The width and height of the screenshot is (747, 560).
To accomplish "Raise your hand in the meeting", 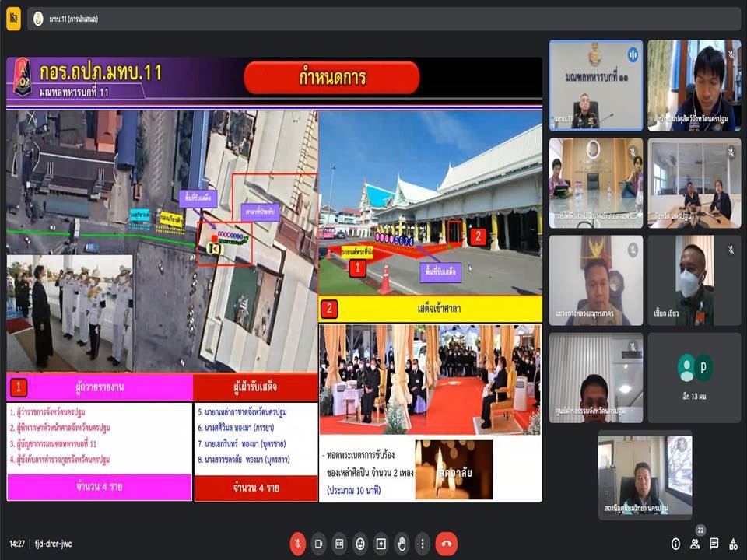I will (x=402, y=543).
